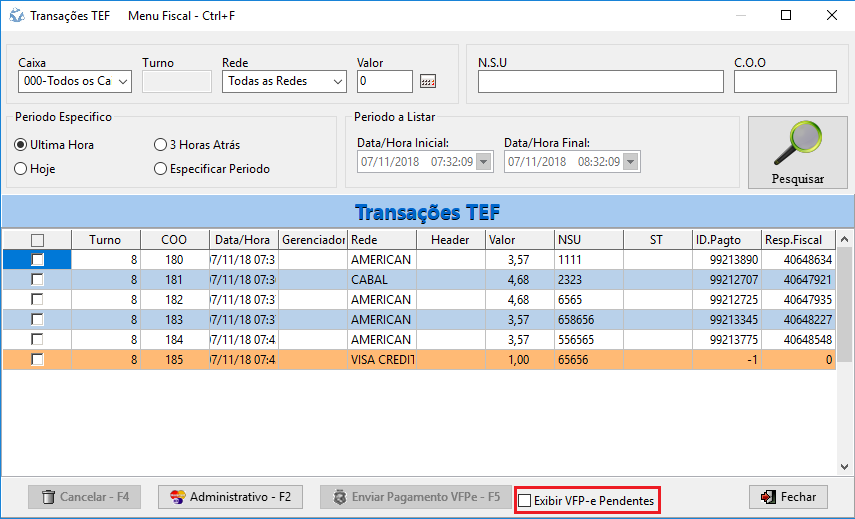Open the calculator icon next to Valor

(428, 82)
